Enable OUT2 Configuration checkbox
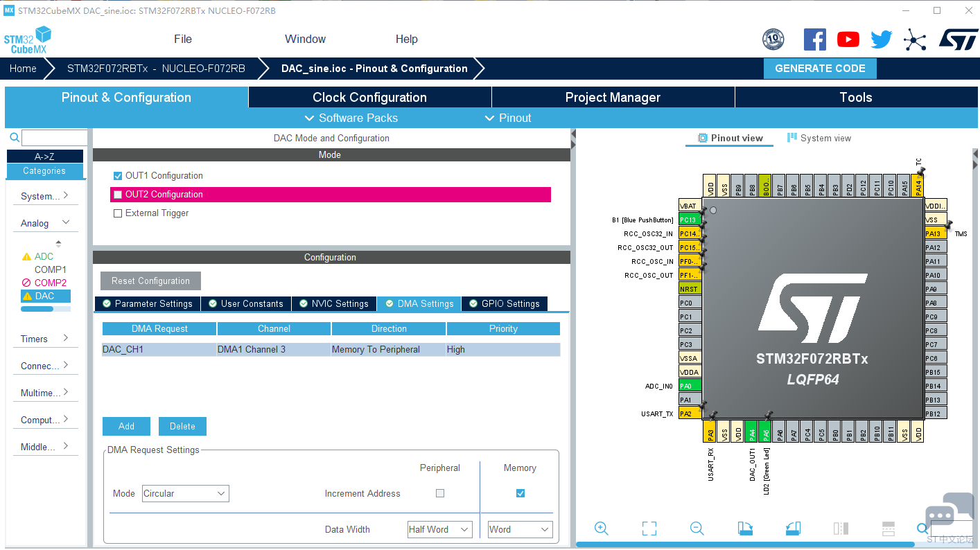The height and width of the screenshot is (550, 980). [x=118, y=195]
